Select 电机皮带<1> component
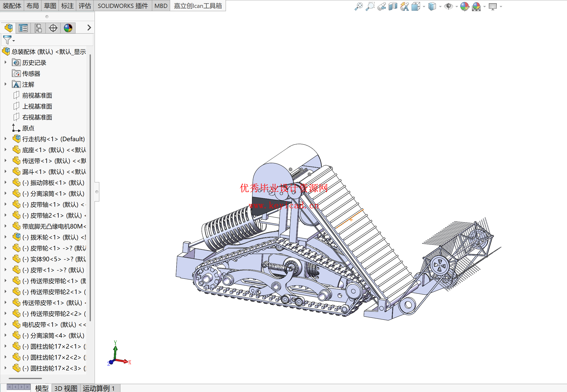 click(49, 325)
